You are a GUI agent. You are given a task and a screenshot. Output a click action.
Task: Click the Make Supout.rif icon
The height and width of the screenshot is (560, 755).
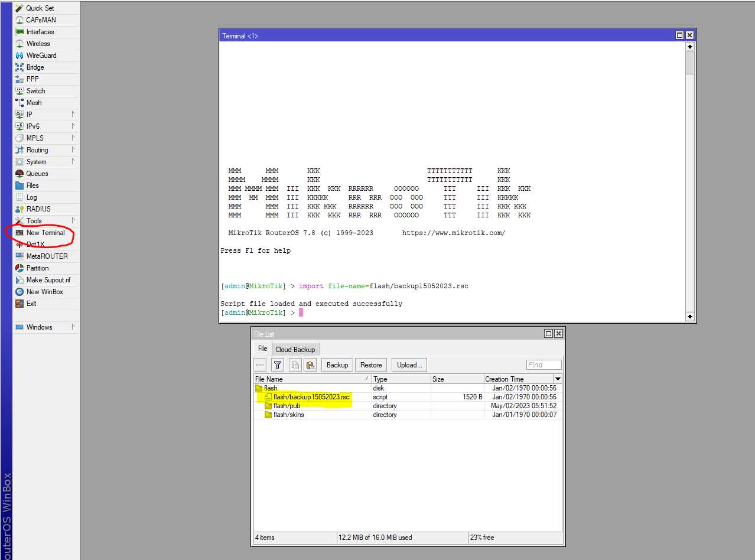pos(19,280)
